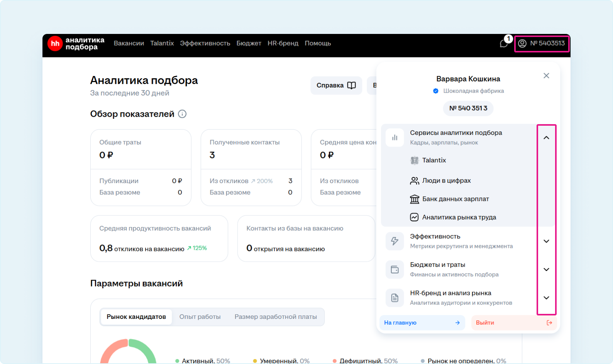This screenshot has height=364, width=613.
Task: Open the notifications chat bubble icon
Action: [504, 44]
